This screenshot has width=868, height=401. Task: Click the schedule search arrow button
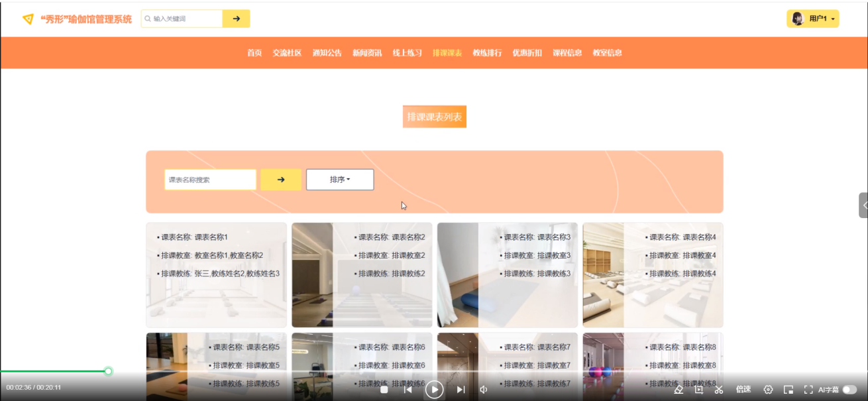point(281,180)
